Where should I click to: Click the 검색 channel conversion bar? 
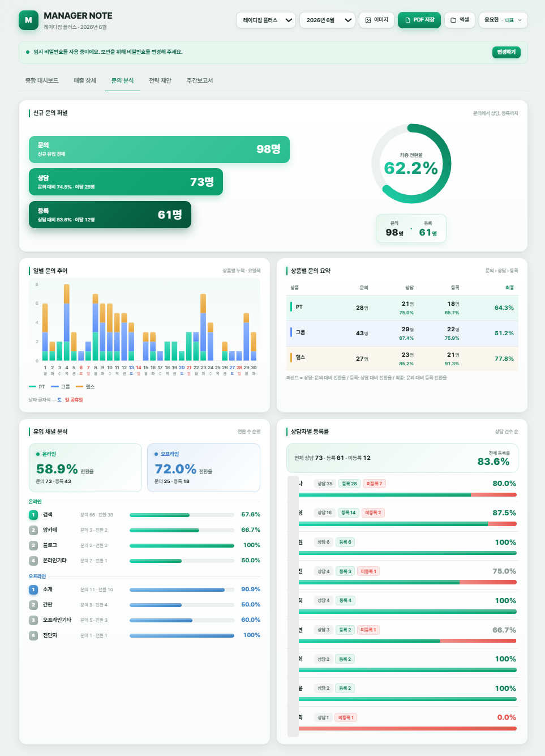(182, 515)
